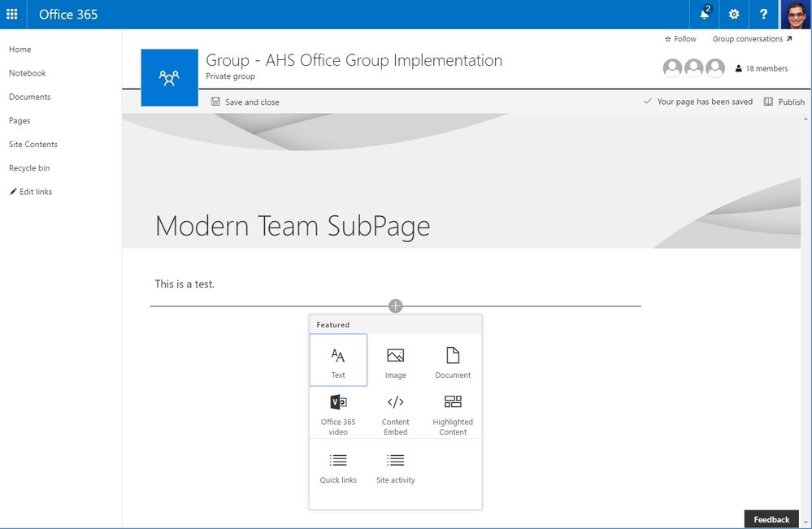Add a Document web part
This screenshot has width=812, height=529.
(453, 363)
